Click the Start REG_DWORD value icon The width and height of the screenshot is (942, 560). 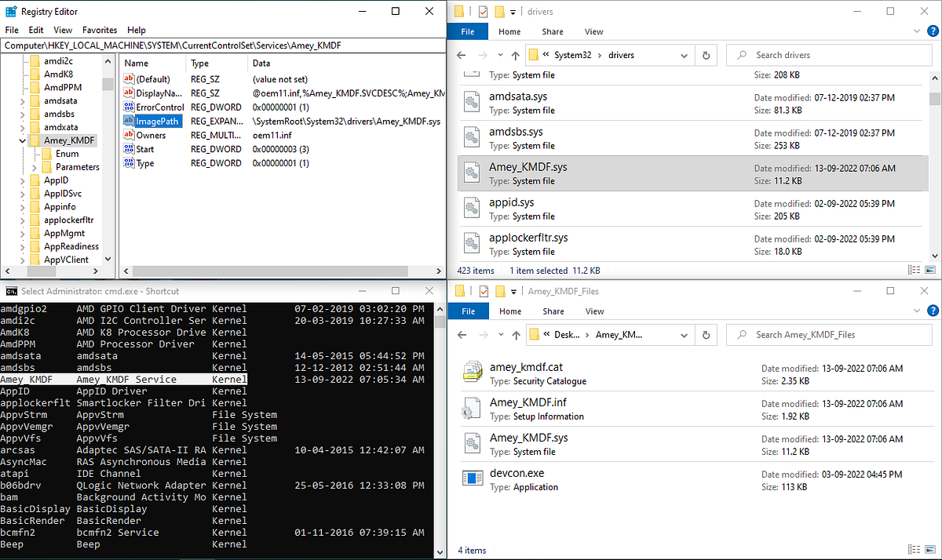[129, 149]
